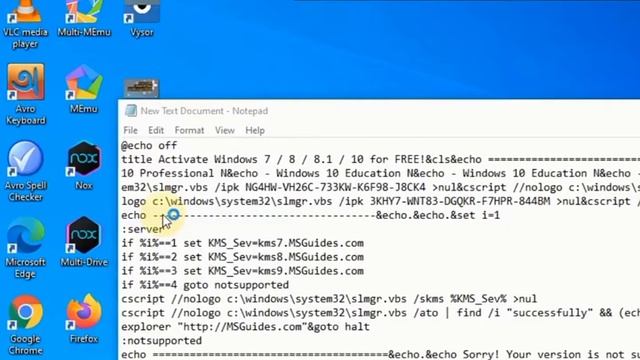Click the ":server" label line

point(142,229)
